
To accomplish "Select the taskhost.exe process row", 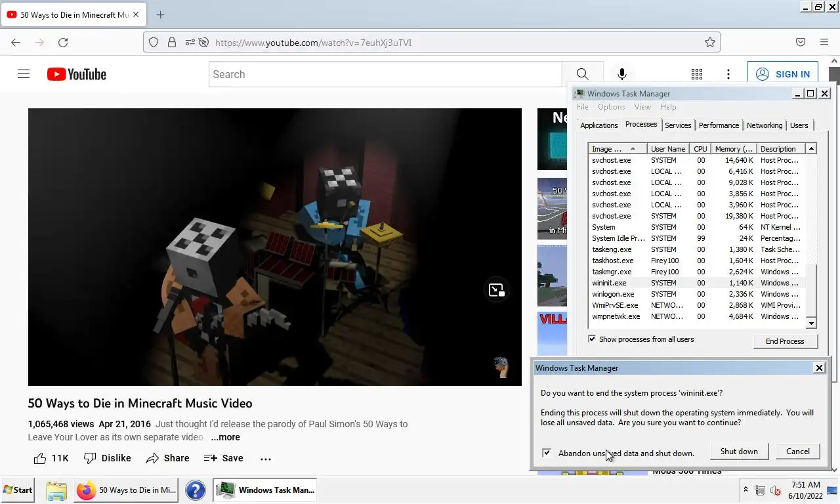I will [x=697, y=261].
